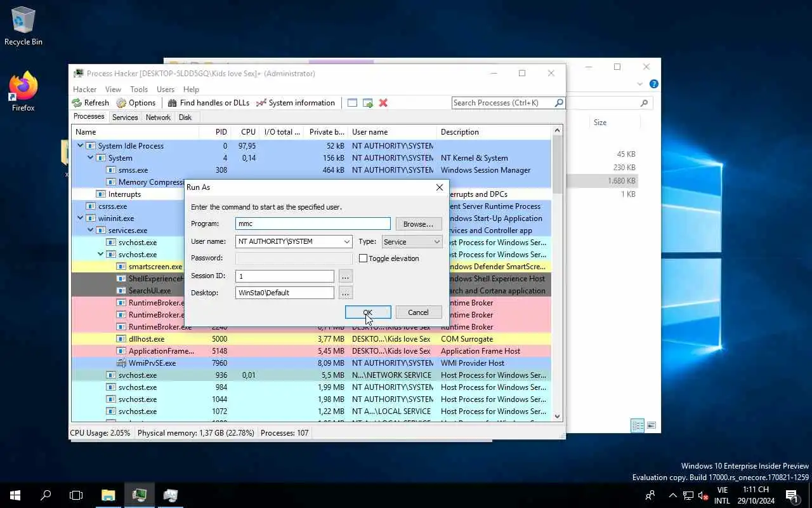Open Task View on the taskbar
The image size is (812, 508).
76,495
